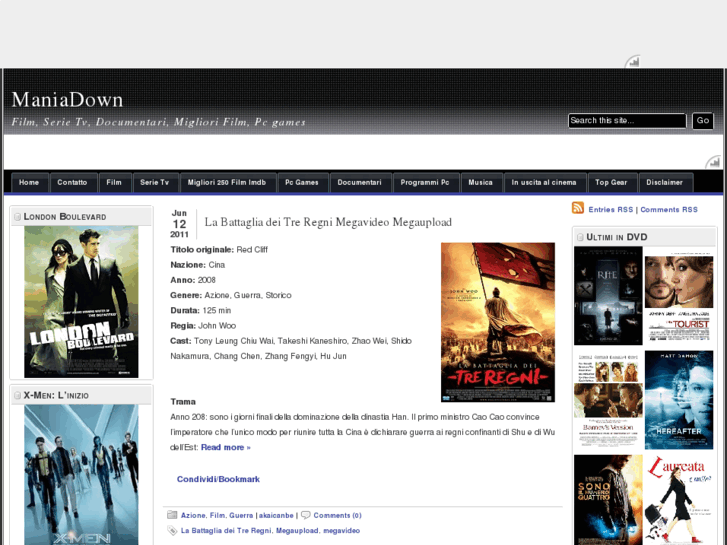The image size is (727, 545).
Task: Open the Comments RSS link
Action: click(669, 210)
